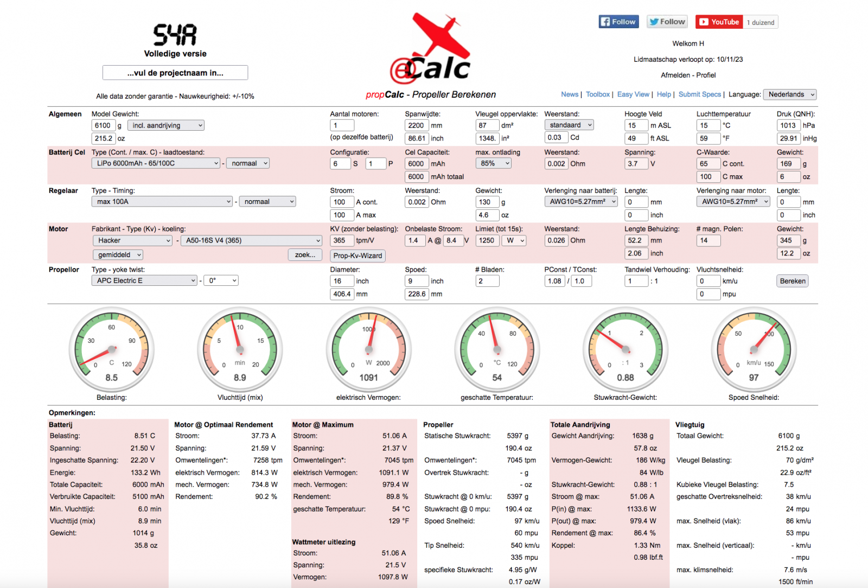Open Regelaar timing 'normaal' dropdown

tap(267, 202)
